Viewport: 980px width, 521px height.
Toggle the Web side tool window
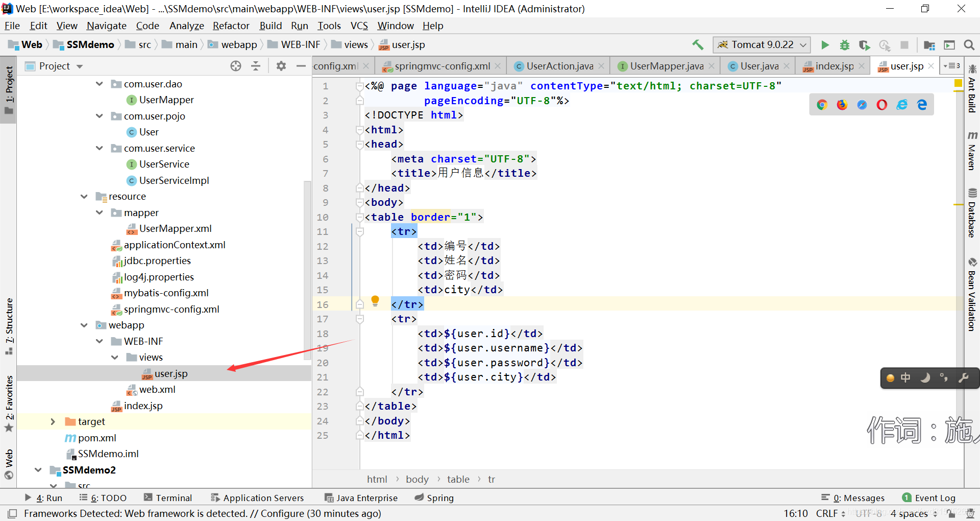9,464
